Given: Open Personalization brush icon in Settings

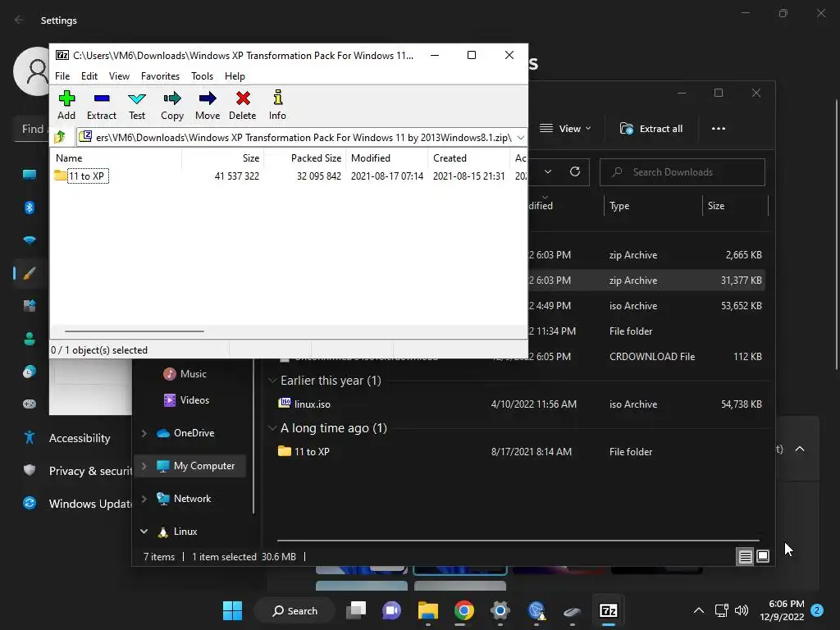Looking at the screenshot, I should pos(30,273).
